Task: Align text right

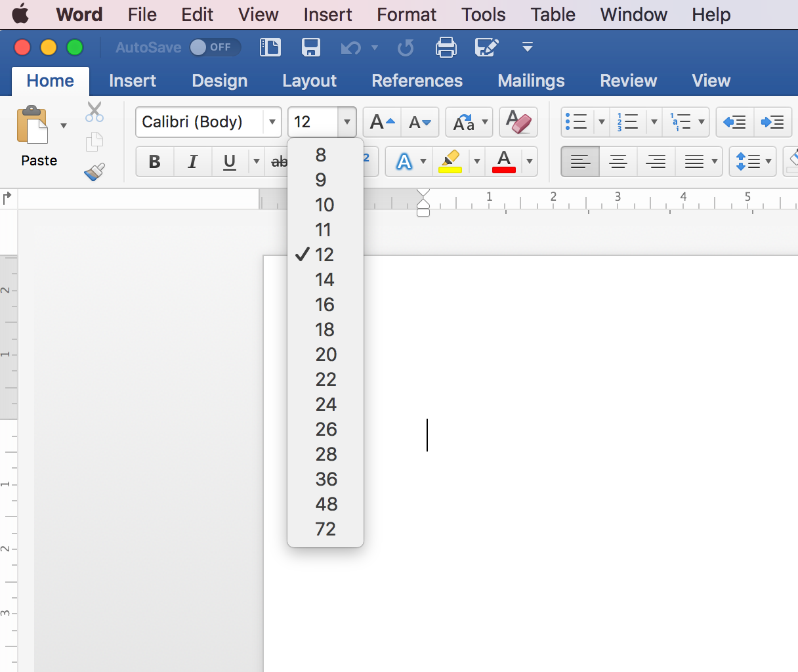Action: (656, 161)
